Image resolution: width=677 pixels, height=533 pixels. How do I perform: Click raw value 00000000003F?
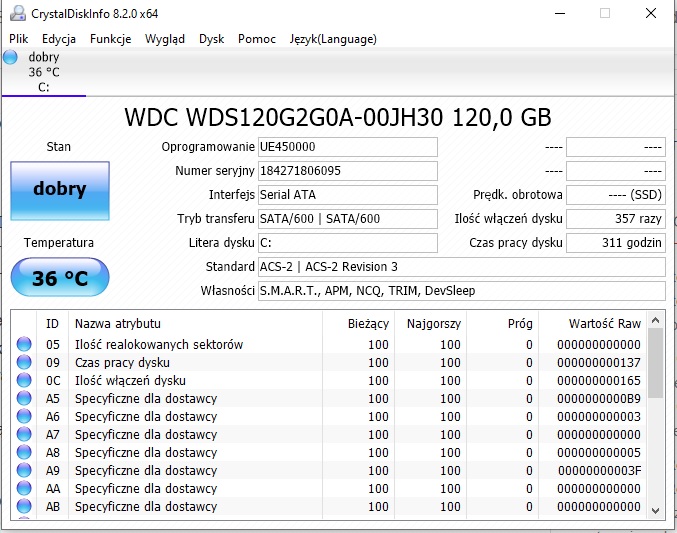pos(599,470)
